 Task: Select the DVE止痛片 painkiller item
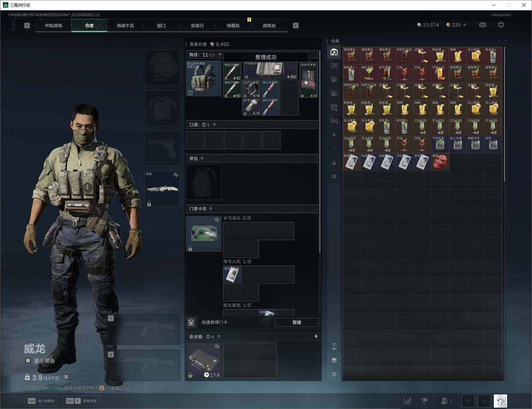[x=251, y=107]
